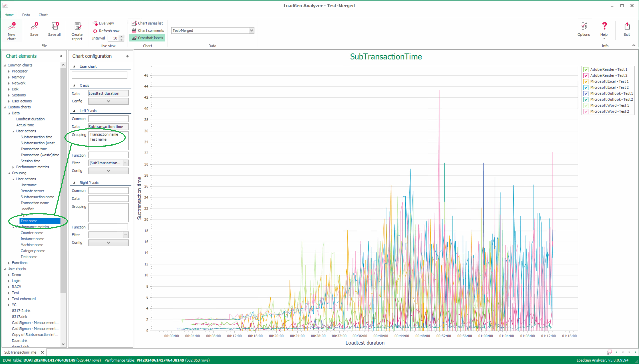Open the Left Y axis Filter editor button
639x364 pixels.
pyautogui.click(x=126, y=163)
